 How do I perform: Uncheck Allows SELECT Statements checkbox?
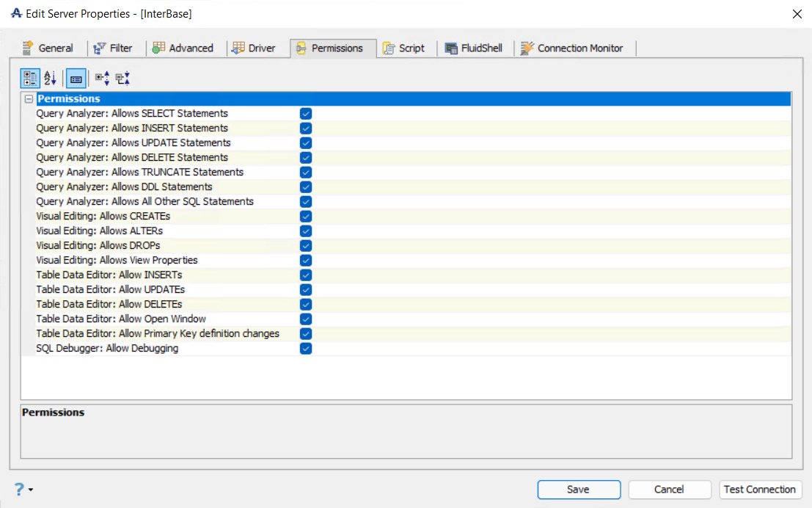[x=306, y=114]
